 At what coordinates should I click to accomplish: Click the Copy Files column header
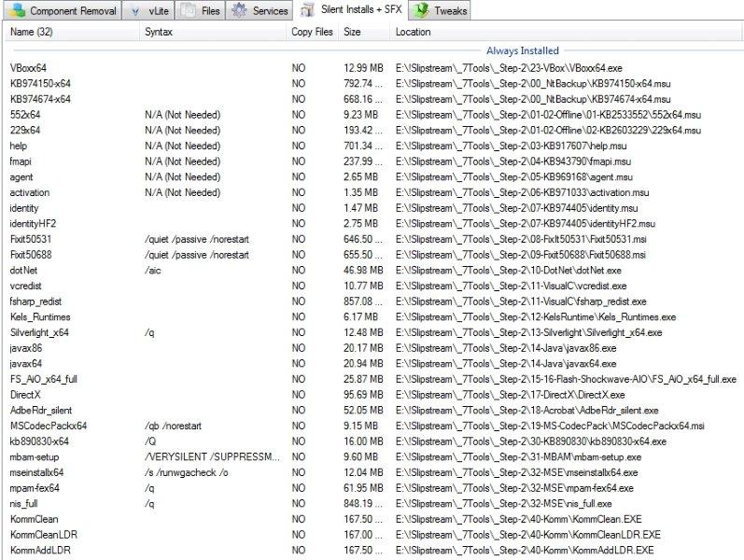[311, 32]
